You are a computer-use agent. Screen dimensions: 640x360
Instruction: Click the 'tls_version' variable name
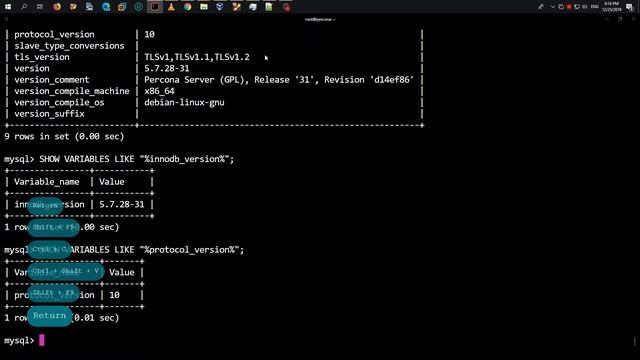(42, 57)
